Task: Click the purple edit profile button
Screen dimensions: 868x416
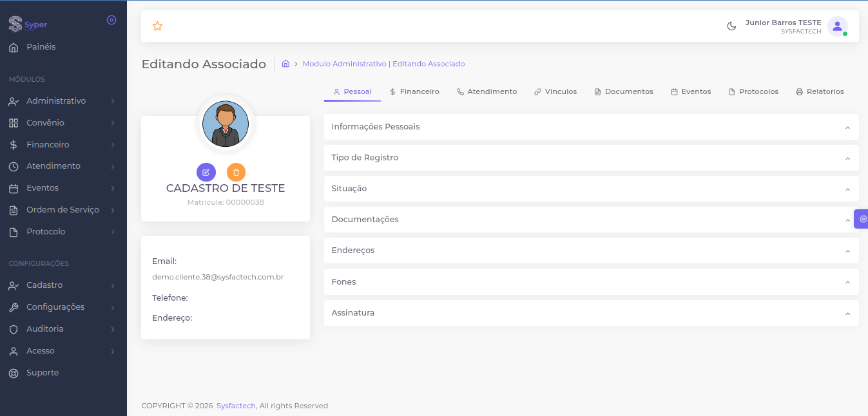Action: click(206, 172)
